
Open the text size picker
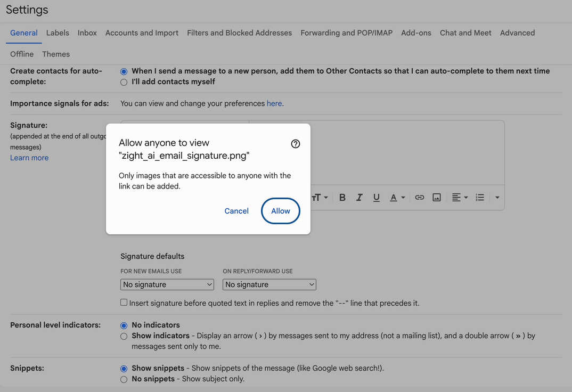coord(320,198)
